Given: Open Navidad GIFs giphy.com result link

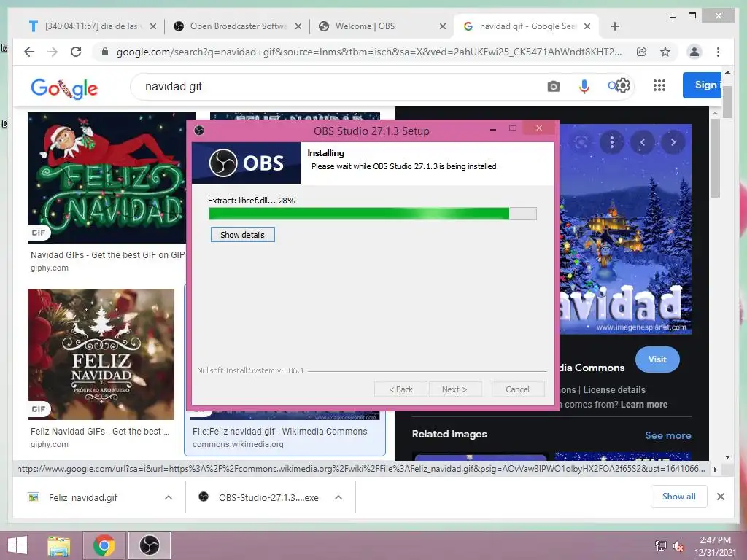Looking at the screenshot, I should [x=108, y=254].
